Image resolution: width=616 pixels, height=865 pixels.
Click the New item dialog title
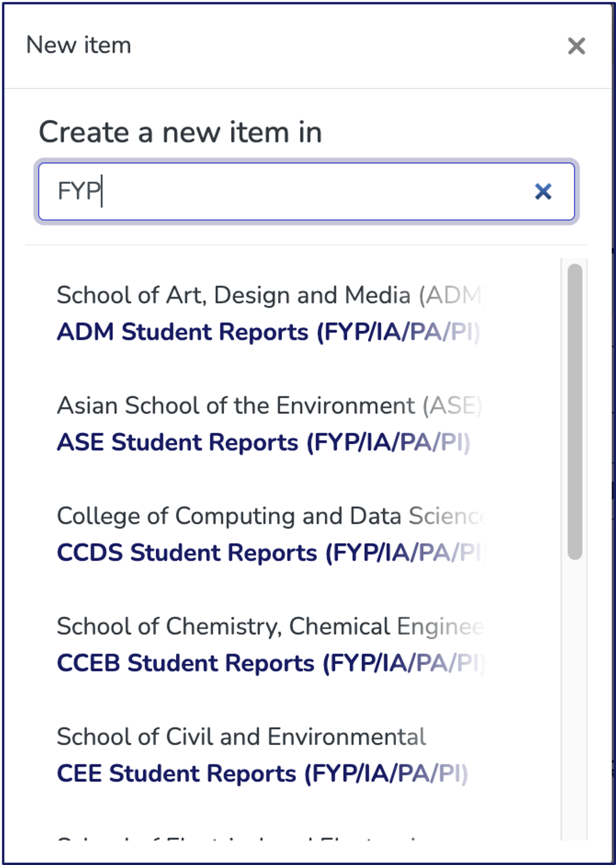79,45
